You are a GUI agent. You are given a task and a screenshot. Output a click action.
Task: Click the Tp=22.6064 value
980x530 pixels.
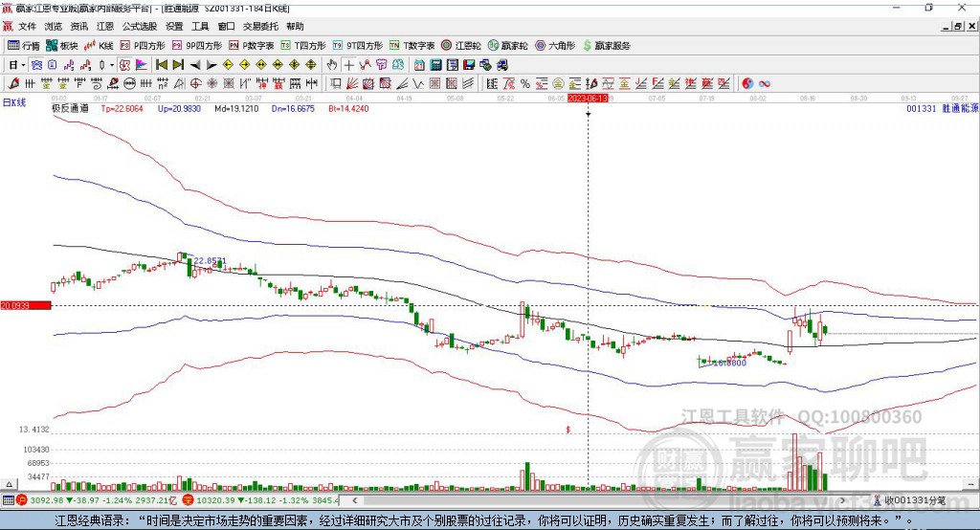click(122, 109)
